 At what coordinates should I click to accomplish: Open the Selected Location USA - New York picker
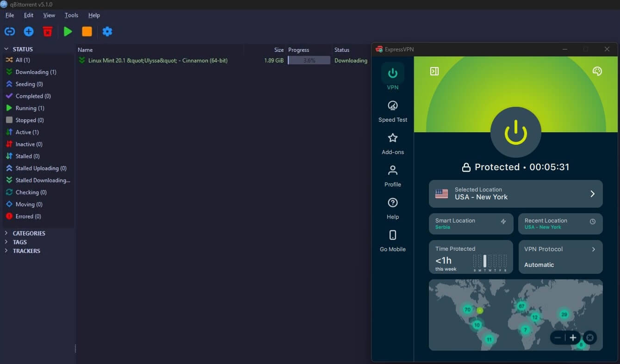coord(515,194)
